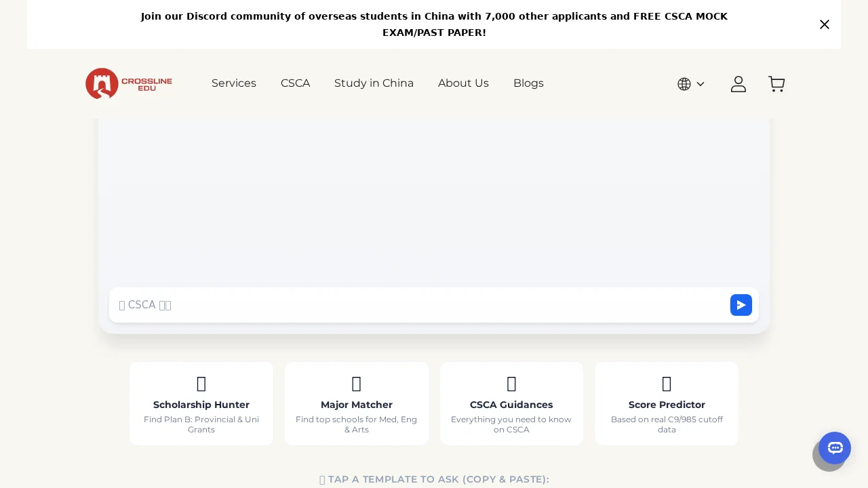Open the account profile icon
Viewport: 868px width, 488px height.
click(738, 83)
